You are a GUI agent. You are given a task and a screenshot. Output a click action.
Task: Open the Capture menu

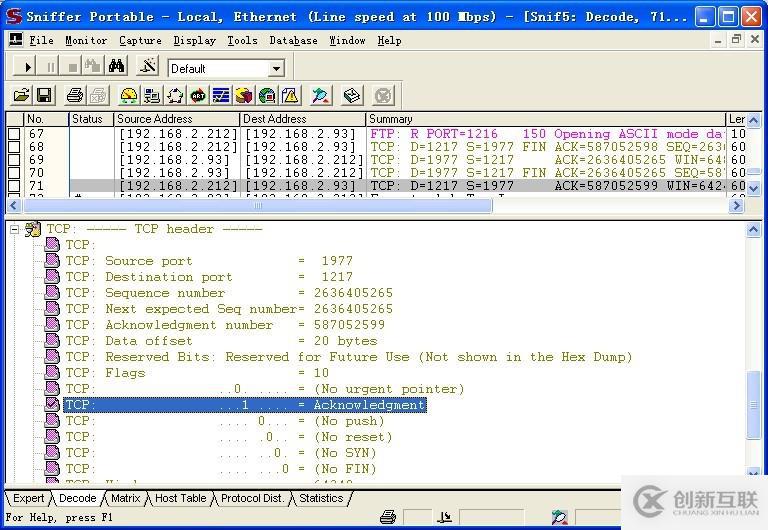pos(140,40)
